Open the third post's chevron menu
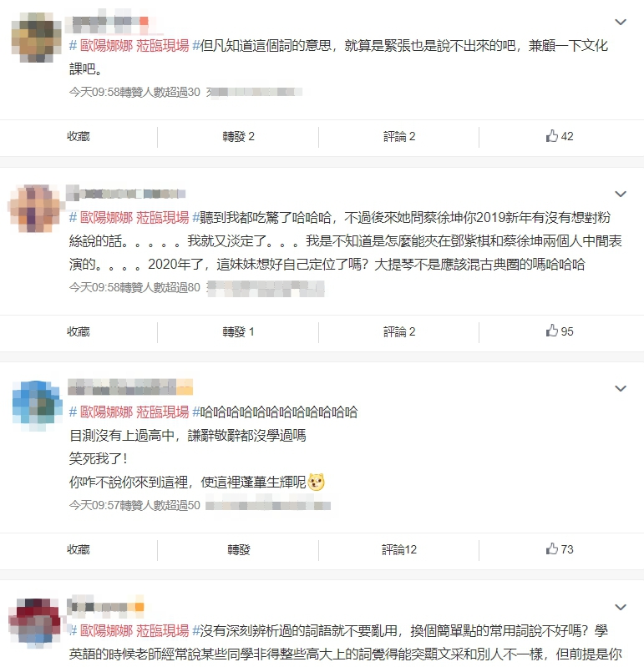Screen dimensions: 644x667 point(621,388)
